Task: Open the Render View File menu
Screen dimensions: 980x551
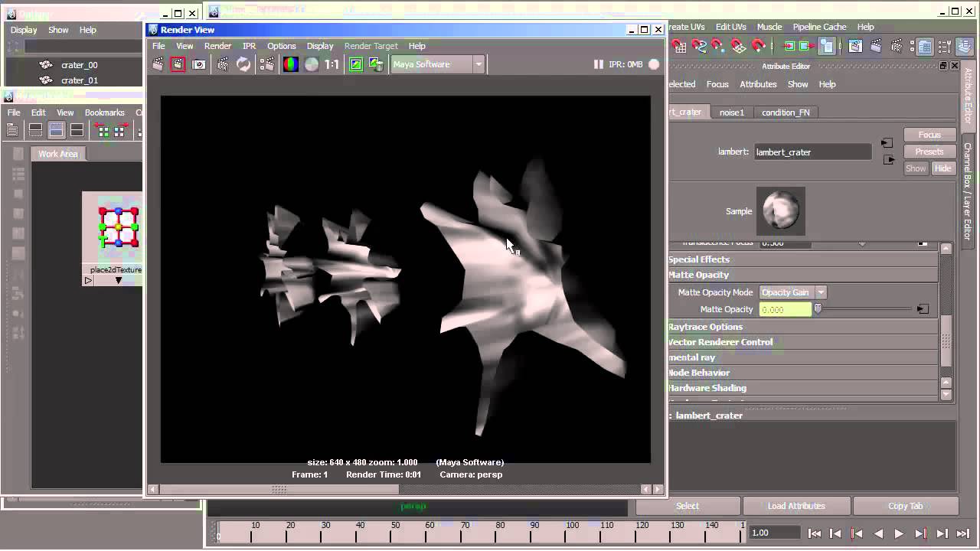Action: 158,46
